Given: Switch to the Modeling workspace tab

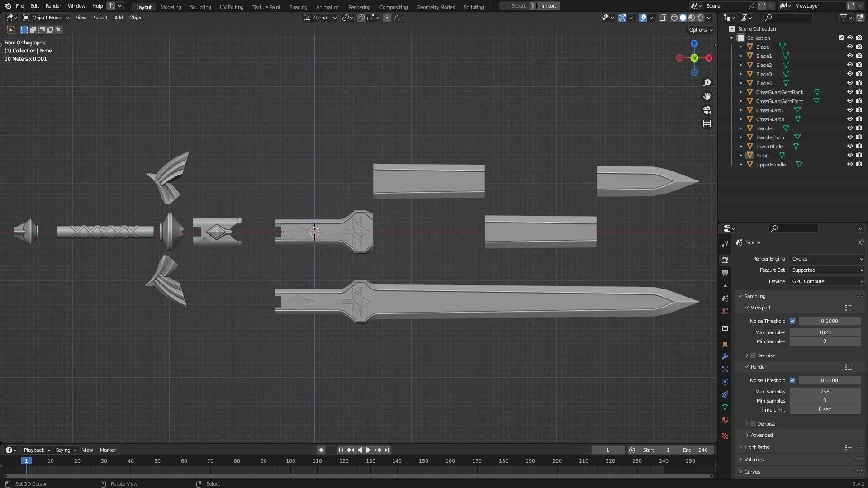Looking at the screenshot, I should tap(171, 7).
